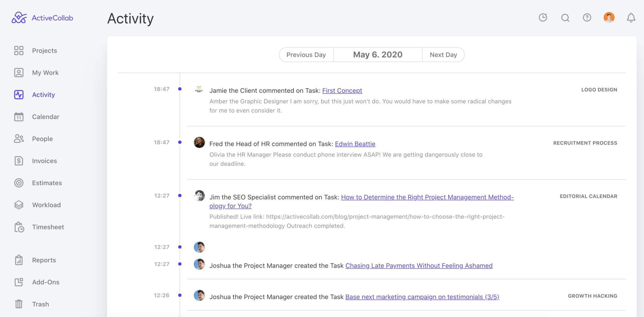Open the Edwin Beattie task link
Viewport: 644px width, 317px height.
pyautogui.click(x=355, y=144)
